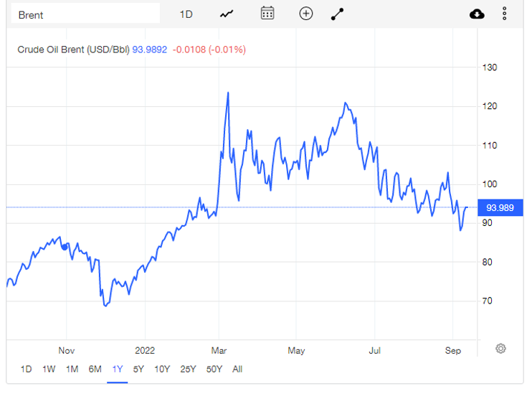Image resolution: width=532 pixels, height=396 pixels.
Task: Switch to 1D range at bottom
Action: pyautogui.click(x=26, y=369)
